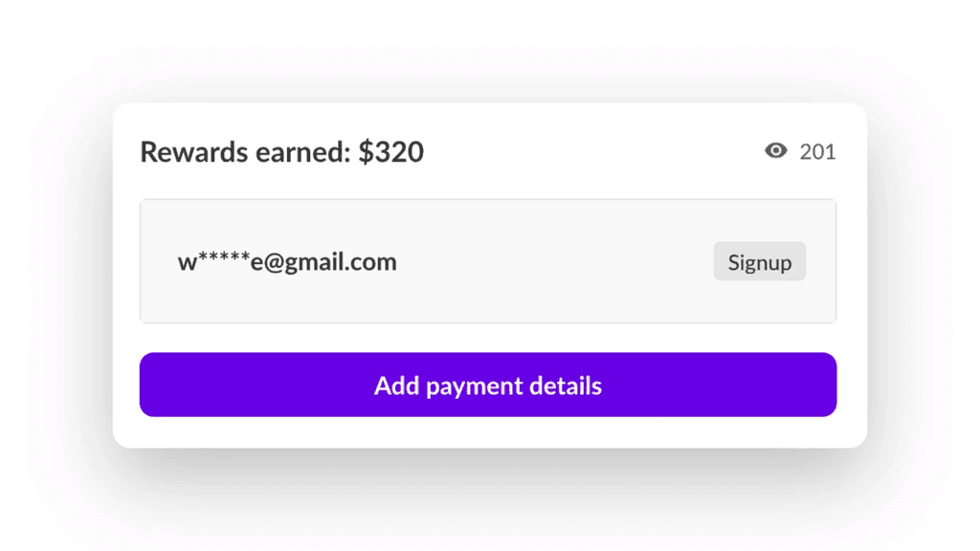Viewport: 980px width, 551px height.
Task: Select the referral row containing w*****e@gmail.com
Action: tap(487, 261)
